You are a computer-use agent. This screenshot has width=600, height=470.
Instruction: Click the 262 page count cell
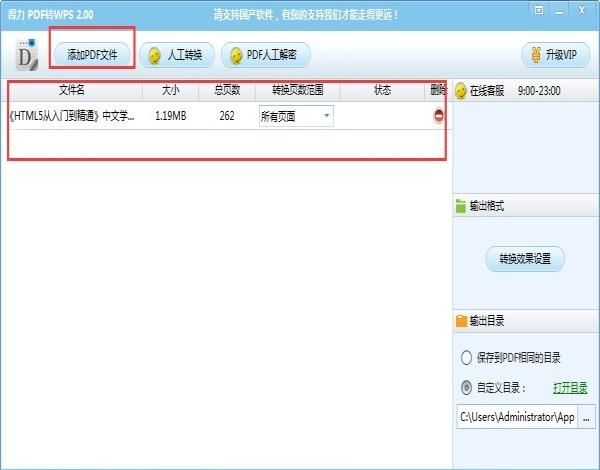[x=227, y=116]
